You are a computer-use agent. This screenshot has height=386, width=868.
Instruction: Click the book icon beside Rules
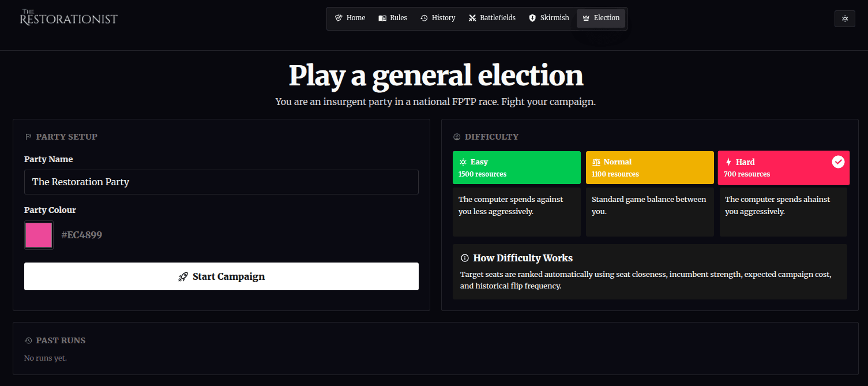pos(382,18)
